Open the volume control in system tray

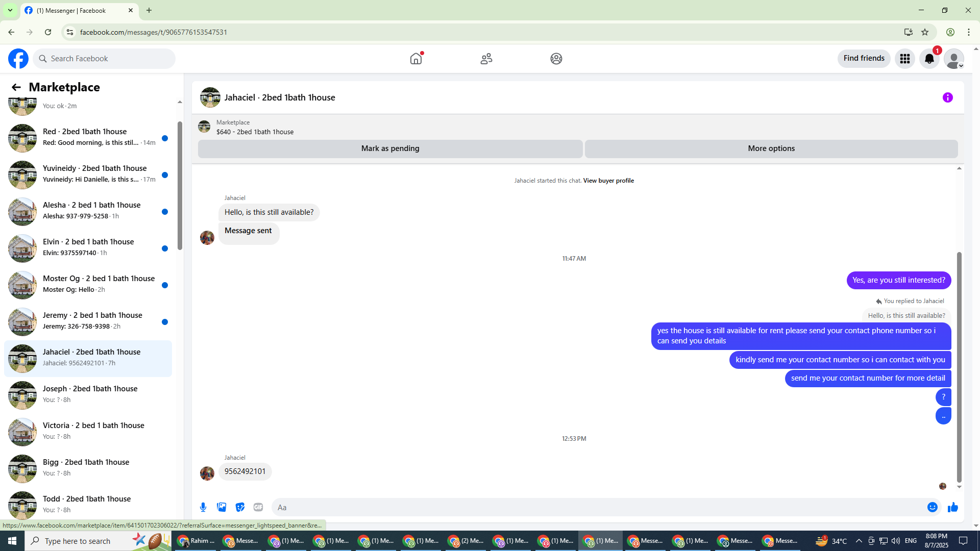896,541
